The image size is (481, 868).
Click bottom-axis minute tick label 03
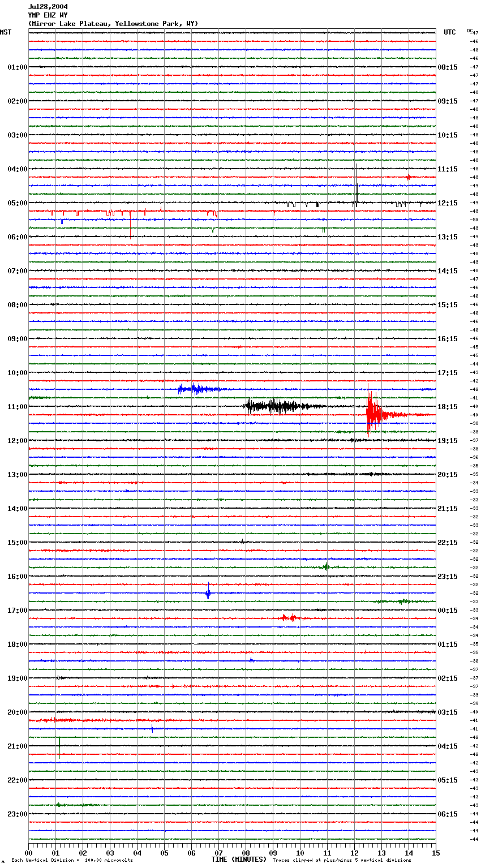(110, 853)
